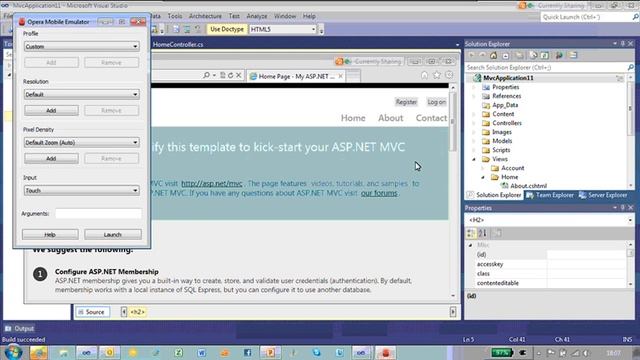Open Word from the taskbar
Viewport: 640px width, 360px height.
point(202,353)
